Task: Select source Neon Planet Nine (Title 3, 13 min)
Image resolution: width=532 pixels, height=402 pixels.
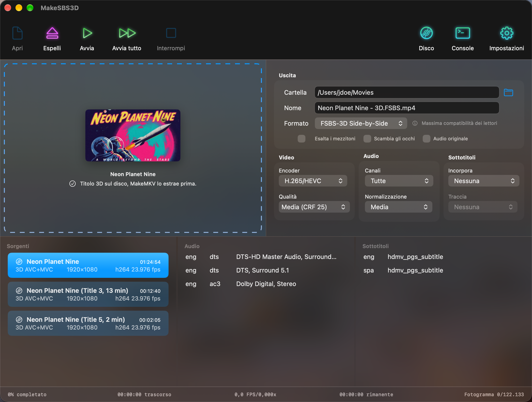Action: (88, 294)
